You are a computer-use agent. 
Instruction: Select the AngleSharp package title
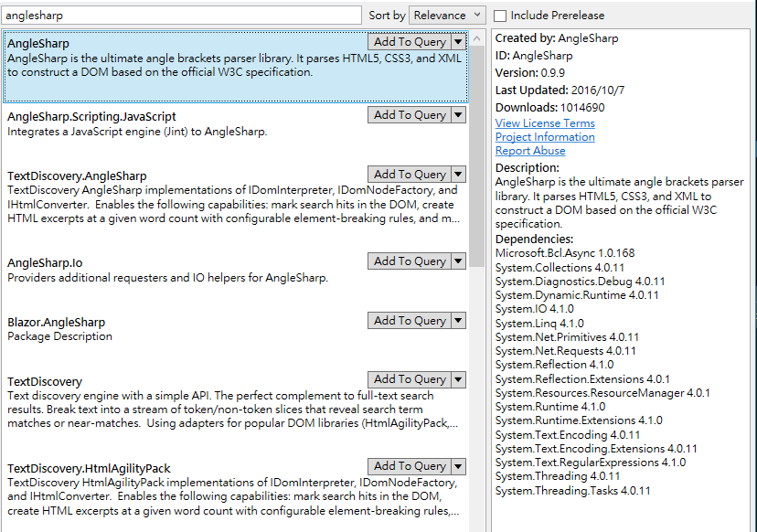point(38,44)
